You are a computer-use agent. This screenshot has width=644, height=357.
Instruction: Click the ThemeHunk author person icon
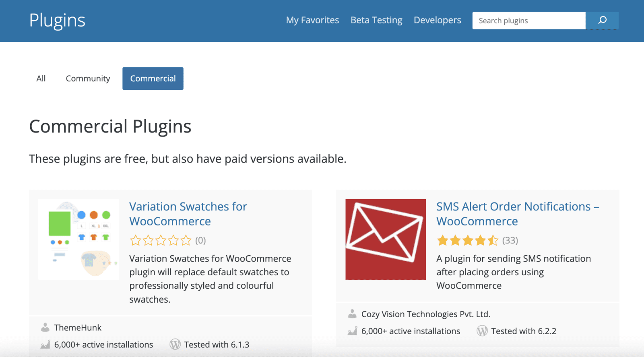[x=45, y=328]
